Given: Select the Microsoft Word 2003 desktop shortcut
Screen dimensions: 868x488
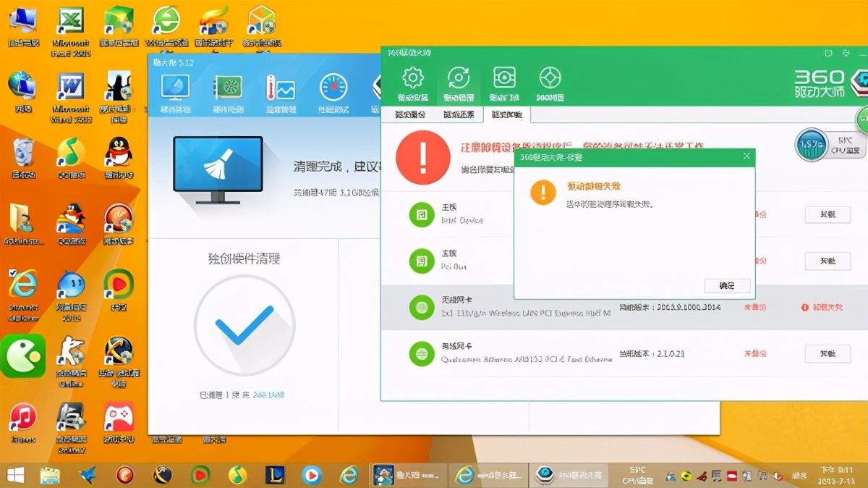Looking at the screenshot, I should tap(71, 98).
